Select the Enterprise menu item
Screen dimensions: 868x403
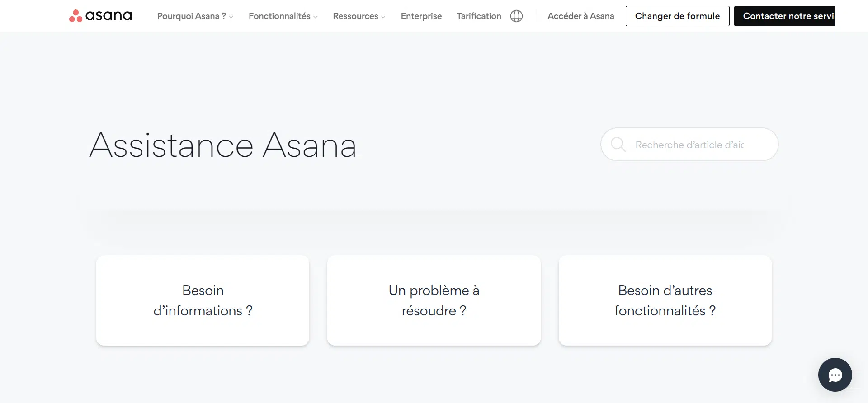tap(421, 16)
